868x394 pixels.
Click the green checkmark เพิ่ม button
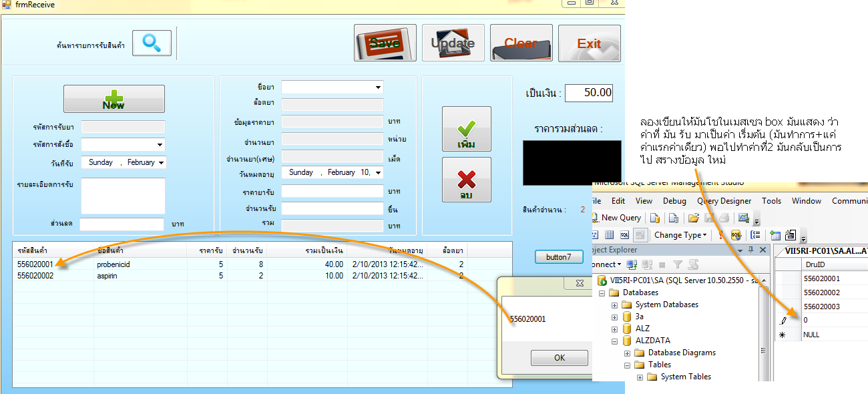pyautogui.click(x=466, y=129)
